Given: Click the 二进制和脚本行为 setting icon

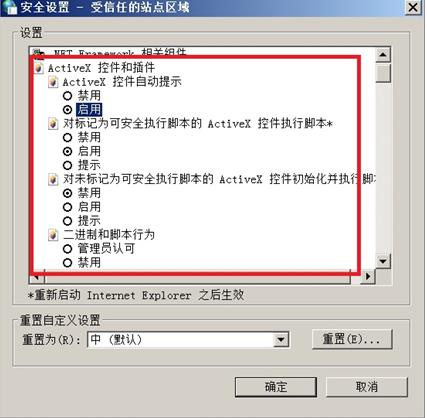Looking at the screenshot, I should (x=53, y=235).
